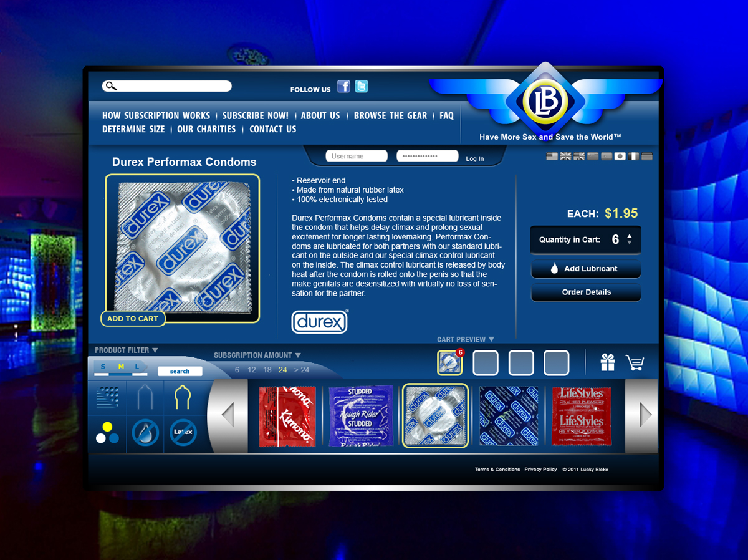Select the vertical tricolor flag
Image resolution: width=748 pixels, height=560 pixels.
point(633,156)
